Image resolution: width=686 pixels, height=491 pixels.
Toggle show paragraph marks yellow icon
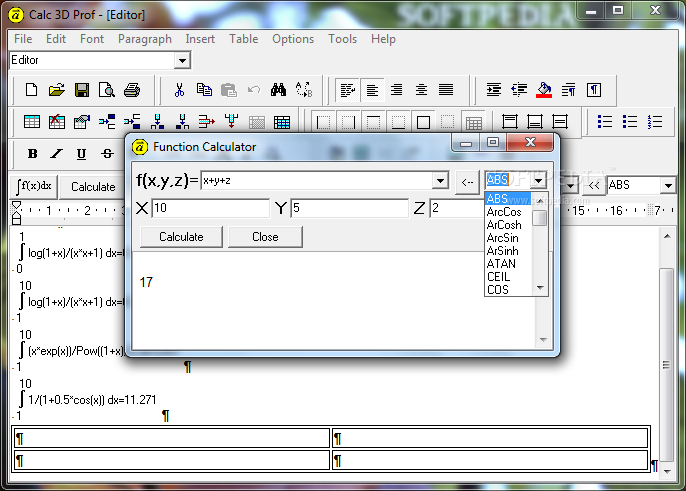(x=594, y=90)
